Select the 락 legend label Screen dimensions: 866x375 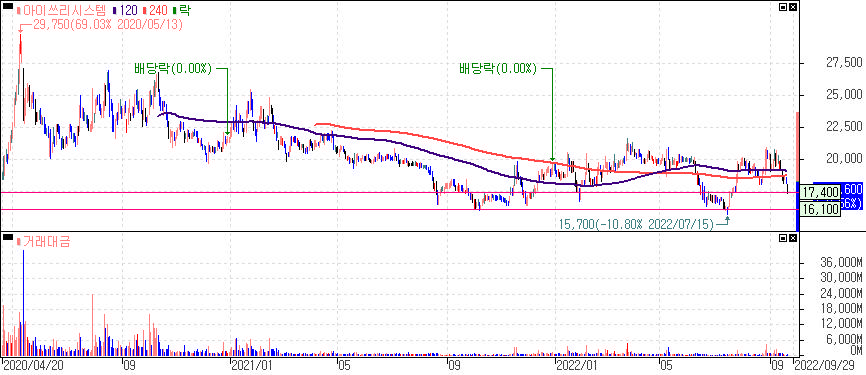[181, 10]
